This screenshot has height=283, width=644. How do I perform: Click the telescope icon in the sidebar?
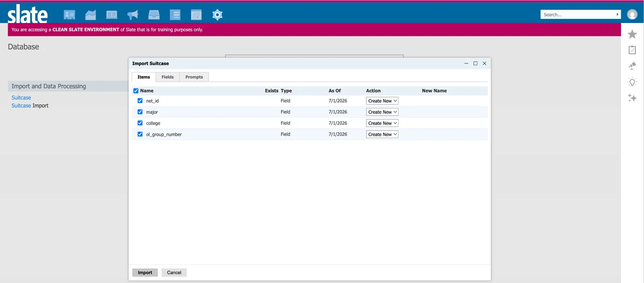point(632,66)
